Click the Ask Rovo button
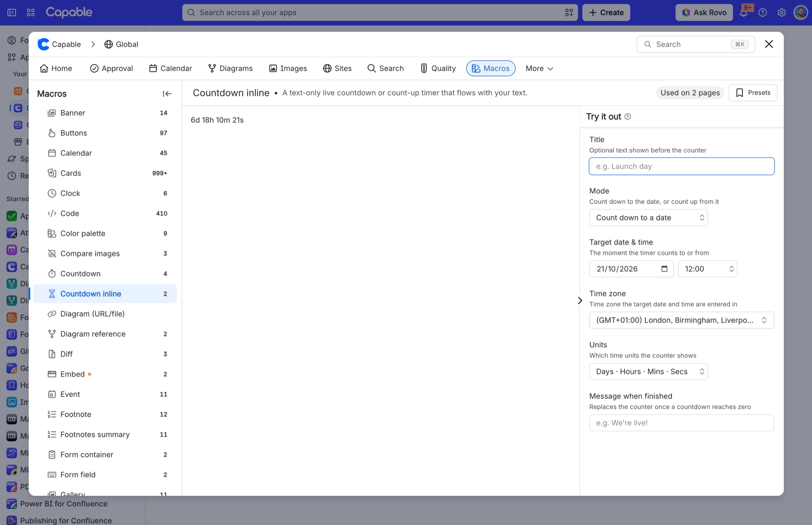This screenshot has width=812, height=525. (x=704, y=13)
